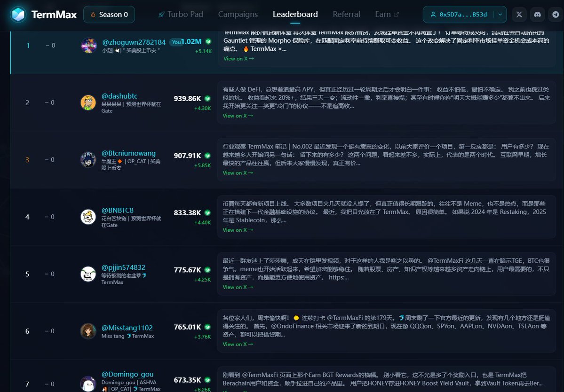
Task: Click green verified badge next to 1.02M
Action: (x=208, y=42)
